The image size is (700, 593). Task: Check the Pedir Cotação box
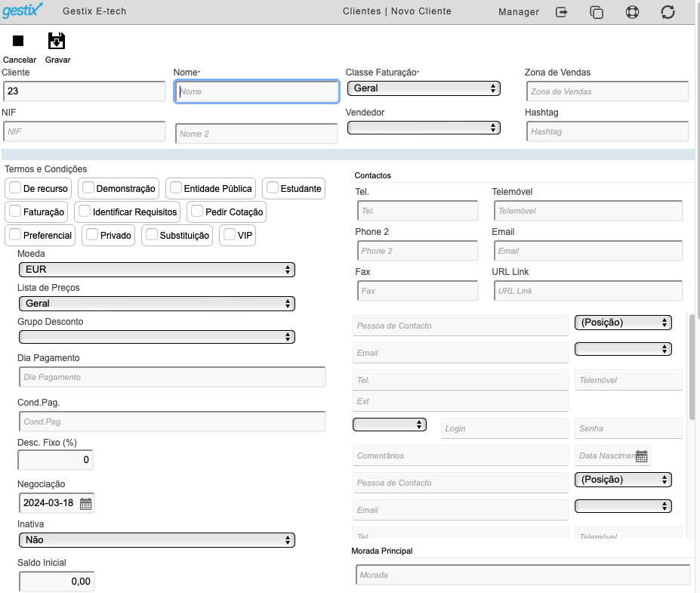(x=197, y=211)
